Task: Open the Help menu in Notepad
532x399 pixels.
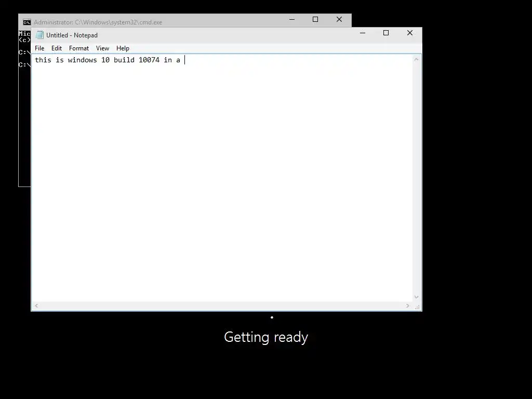Action: [x=123, y=48]
